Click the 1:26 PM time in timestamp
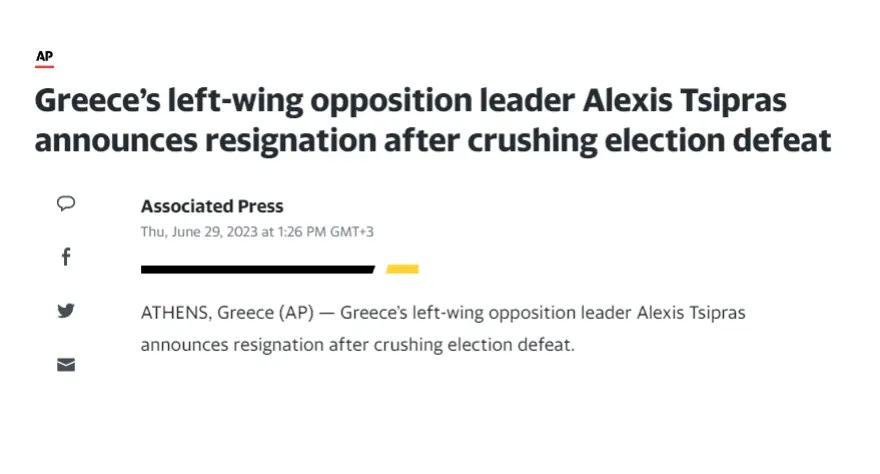 click(301, 232)
